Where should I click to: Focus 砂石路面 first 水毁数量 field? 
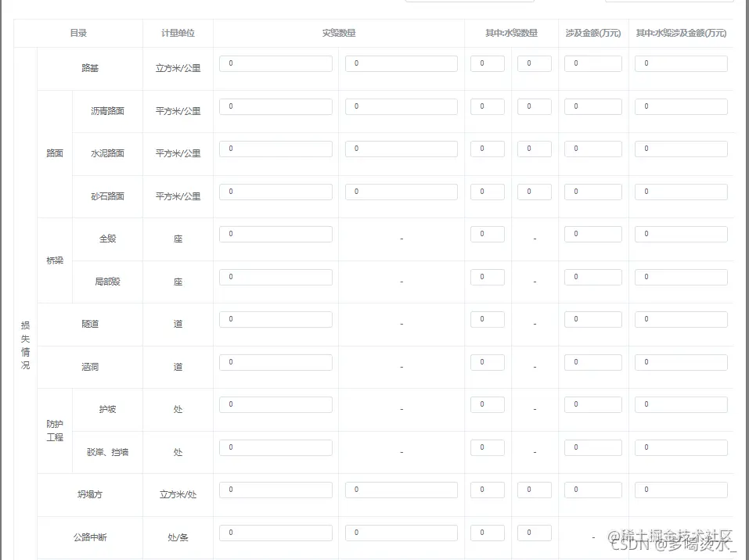point(488,192)
